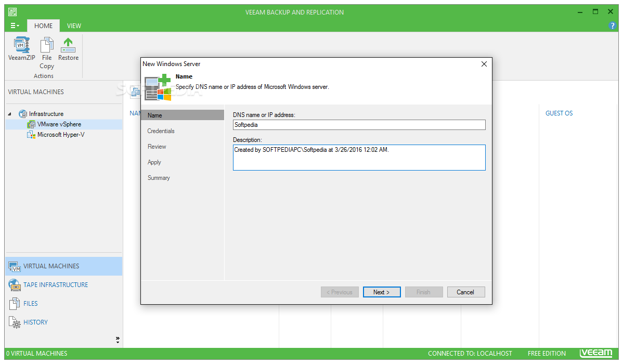Viewport: 623px width, 364px height.
Task: Click the GUEST OS column header
Action: (x=559, y=113)
